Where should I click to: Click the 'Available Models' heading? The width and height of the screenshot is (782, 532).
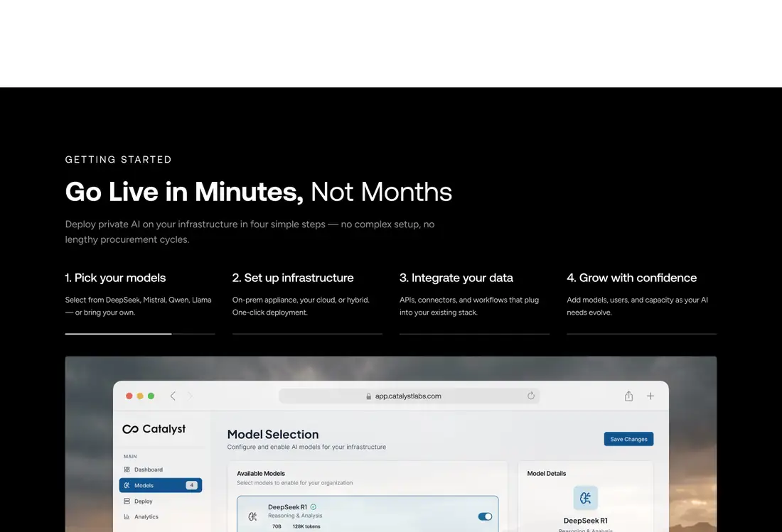coord(261,473)
